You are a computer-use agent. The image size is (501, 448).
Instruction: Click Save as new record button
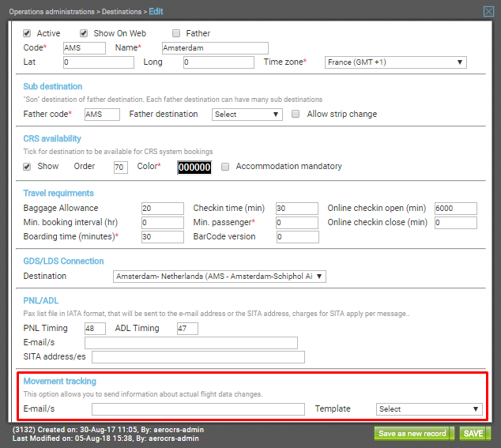tap(414, 434)
